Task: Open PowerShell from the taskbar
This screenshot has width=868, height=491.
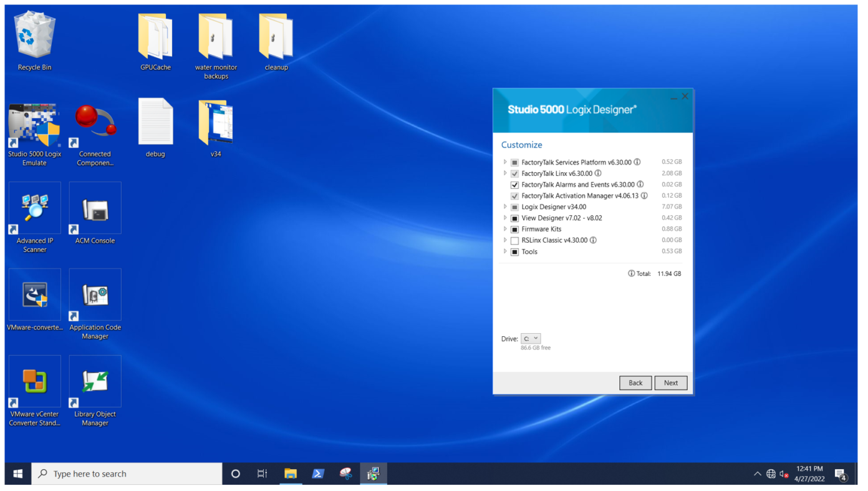Action: (x=318, y=474)
